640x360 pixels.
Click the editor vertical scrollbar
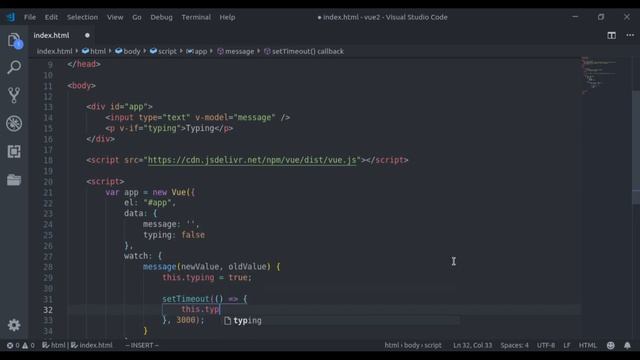tap(636, 147)
